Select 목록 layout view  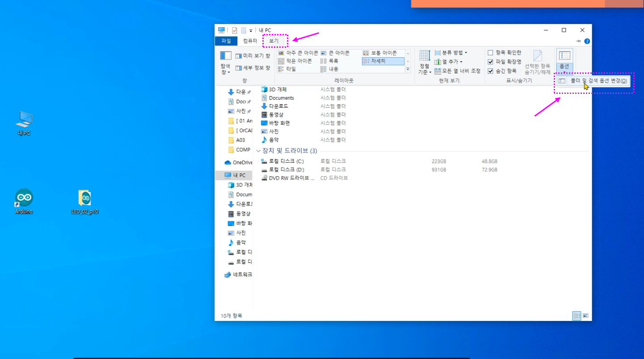click(329, 61)
